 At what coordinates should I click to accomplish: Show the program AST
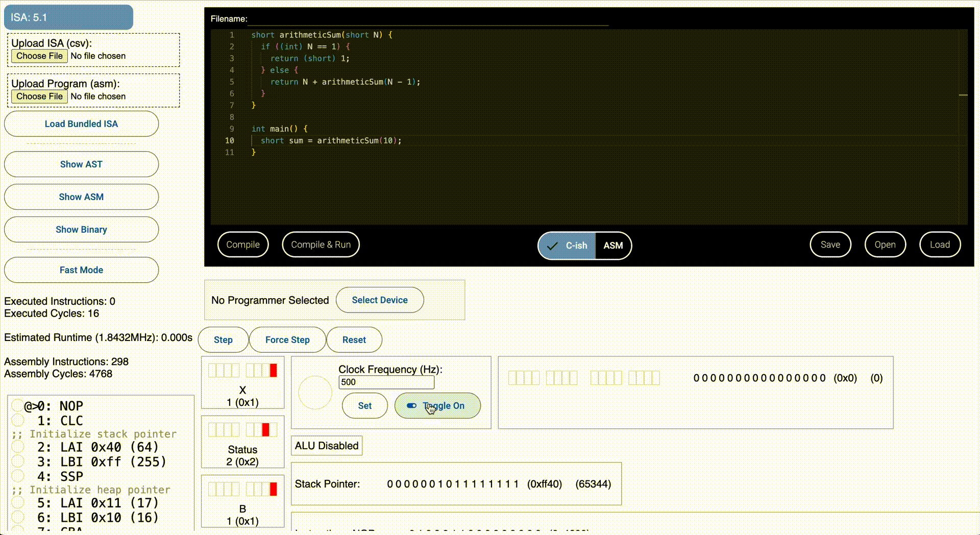click(81, 164)
